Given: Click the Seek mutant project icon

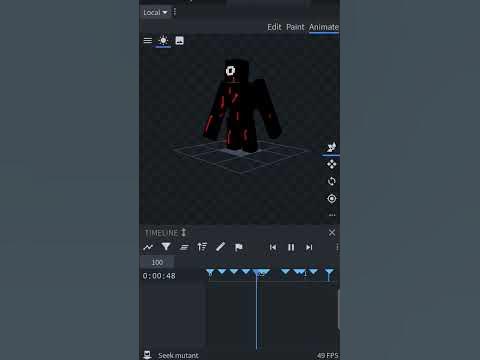Looking at the screenshot, I should tap(148, 355).
